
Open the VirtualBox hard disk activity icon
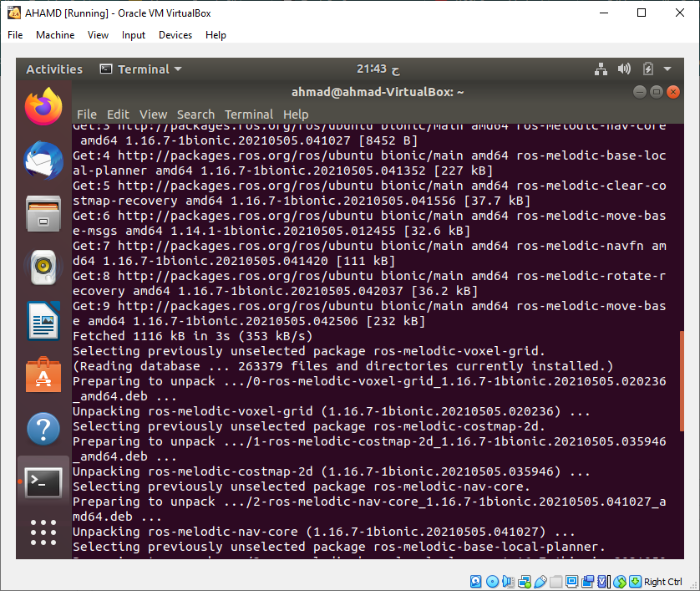[x=474, y=580]
